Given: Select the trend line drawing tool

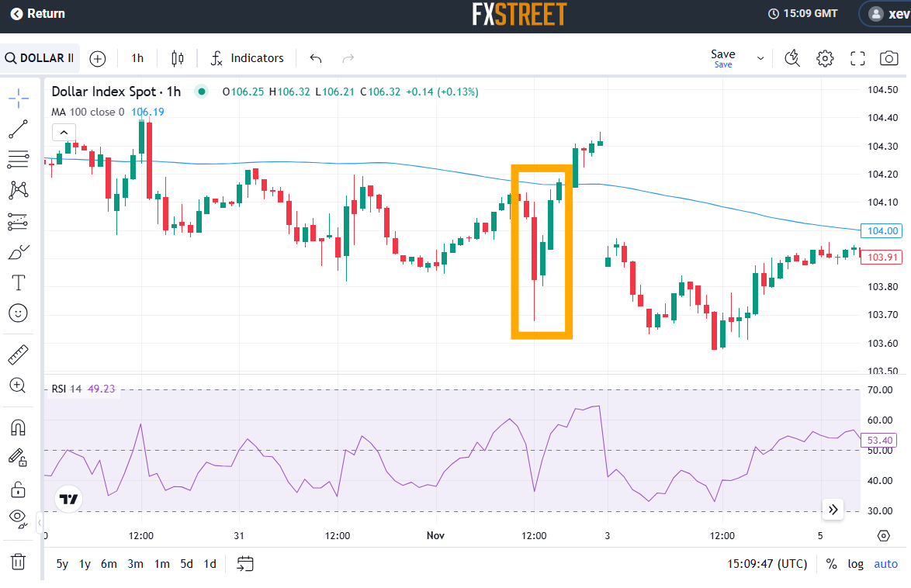Looking at the screenshot, I should point(19,129).
